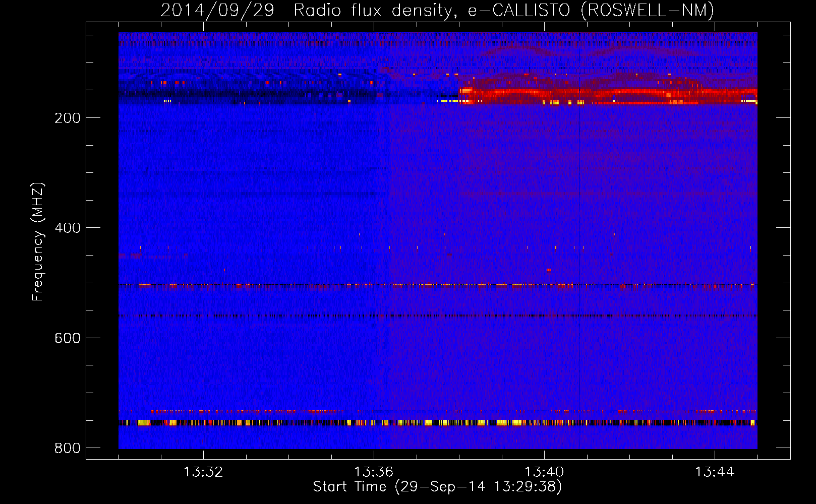The width and height of the screenshot is (816, 504).
Task: Click the 13:32 time tick label
Action: (203, 472)
